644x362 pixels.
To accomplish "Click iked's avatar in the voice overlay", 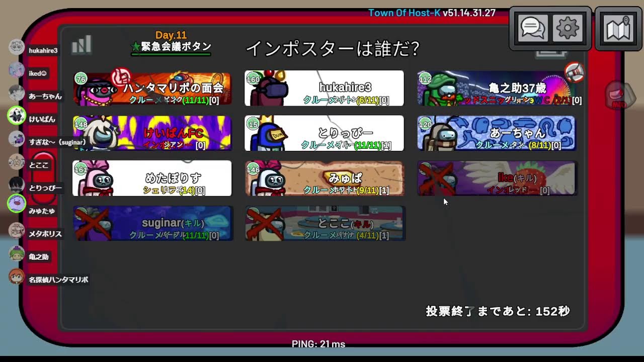I will click(17, 70).
